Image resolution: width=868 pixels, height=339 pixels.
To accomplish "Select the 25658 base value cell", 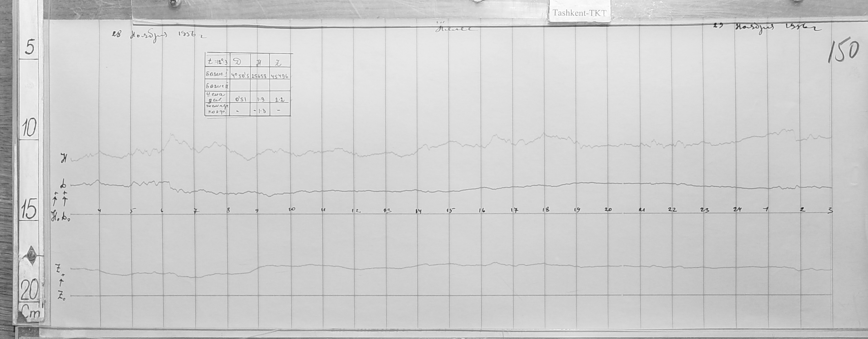I will coord(259,76).
